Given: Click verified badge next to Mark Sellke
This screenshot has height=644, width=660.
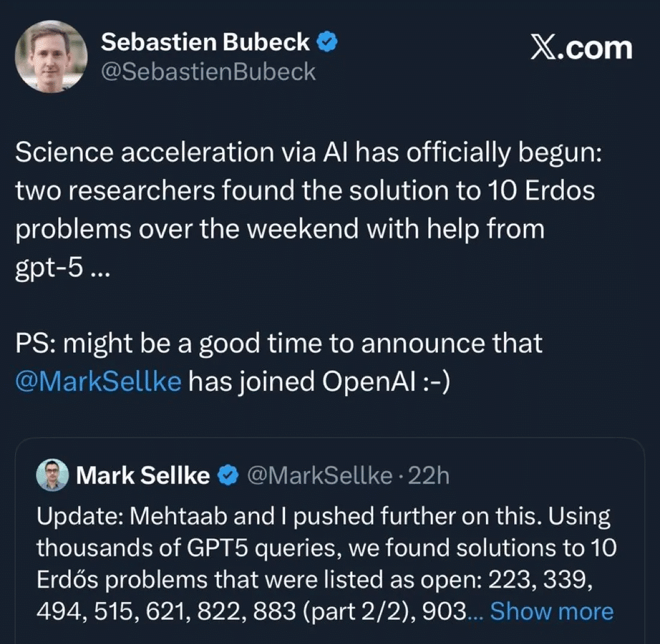Looking at the screenshot, I should click(x=226, y=476).
